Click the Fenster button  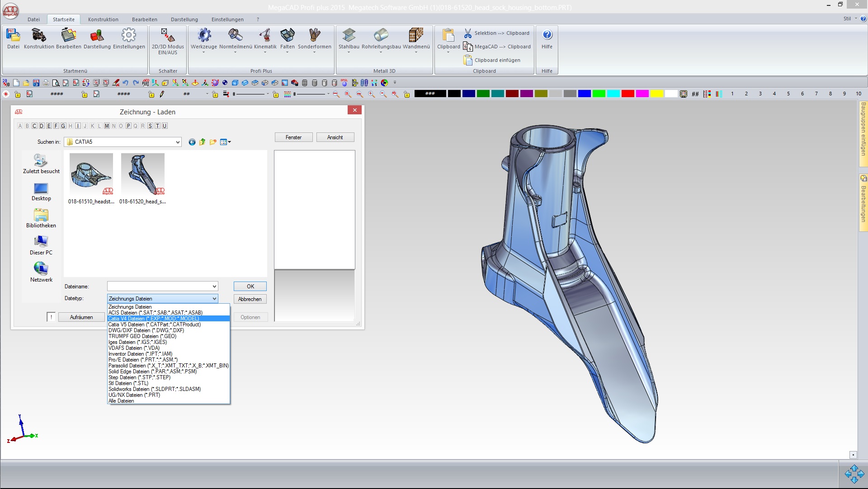click(x=294, y=137)
